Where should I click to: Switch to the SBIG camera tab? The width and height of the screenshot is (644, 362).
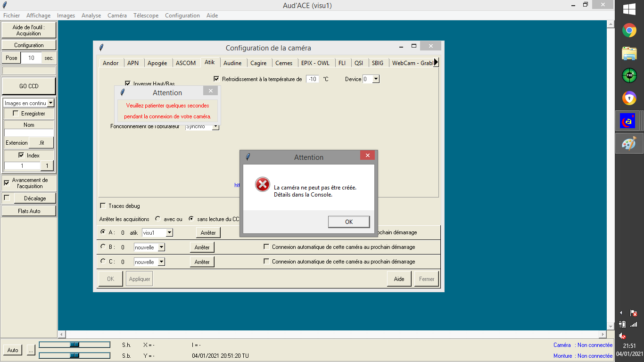pos(377,63)
